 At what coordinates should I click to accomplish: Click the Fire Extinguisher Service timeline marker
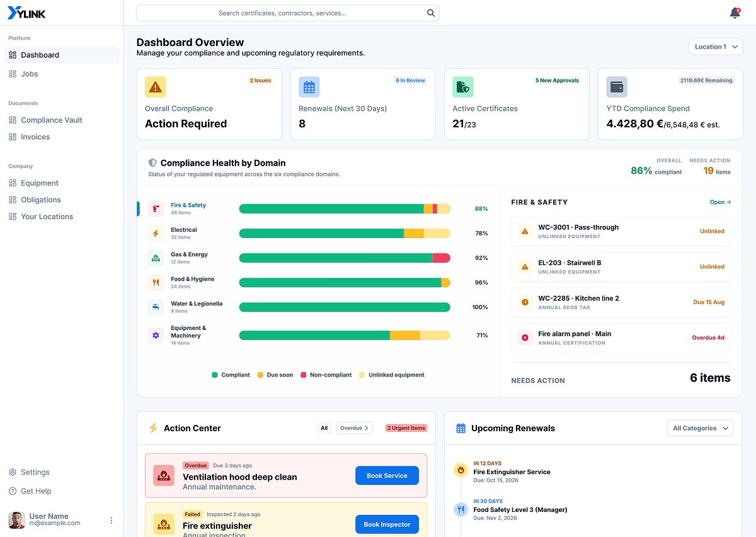pos(461,470)
